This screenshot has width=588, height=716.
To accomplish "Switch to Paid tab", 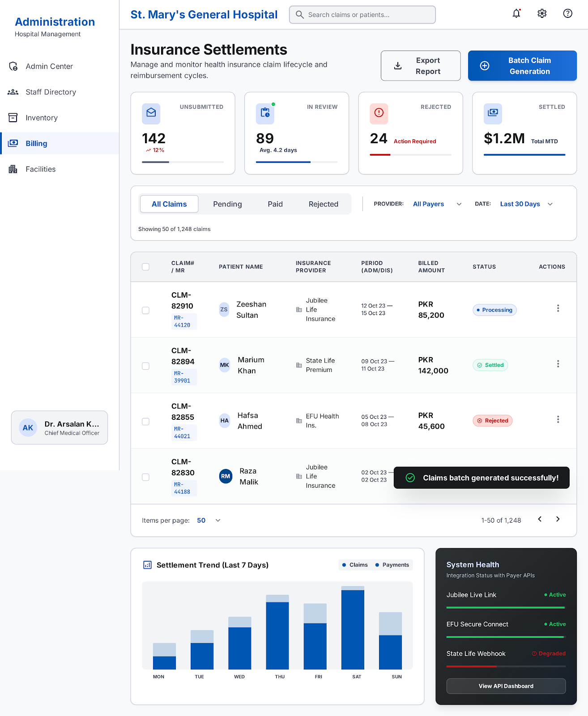I will pyautogui.click(x=275, y=204).
